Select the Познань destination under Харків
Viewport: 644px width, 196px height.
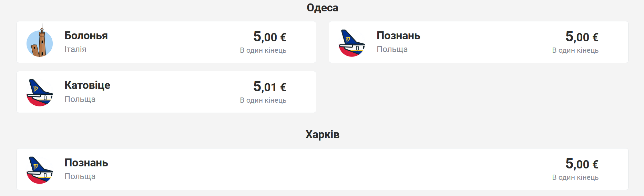[x=86, y=163]
